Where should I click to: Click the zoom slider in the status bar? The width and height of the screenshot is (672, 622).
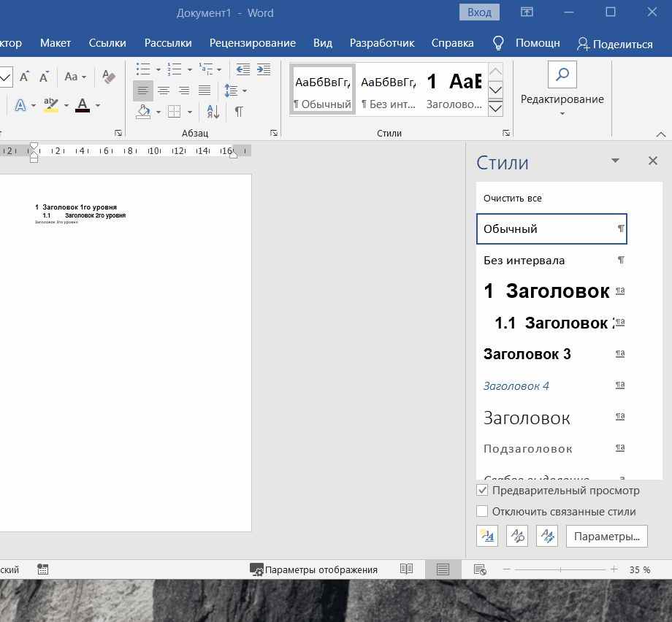click(x=560, y=569)
